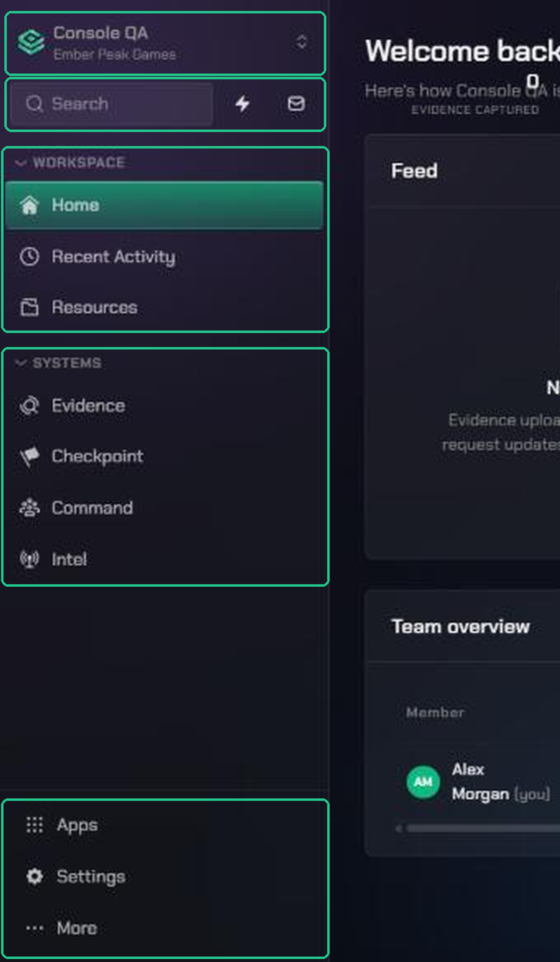Image resolution: width=560 pixels, height=962 pixels.
Task: Go to Home in the sidebar
Action: (164, 205)
